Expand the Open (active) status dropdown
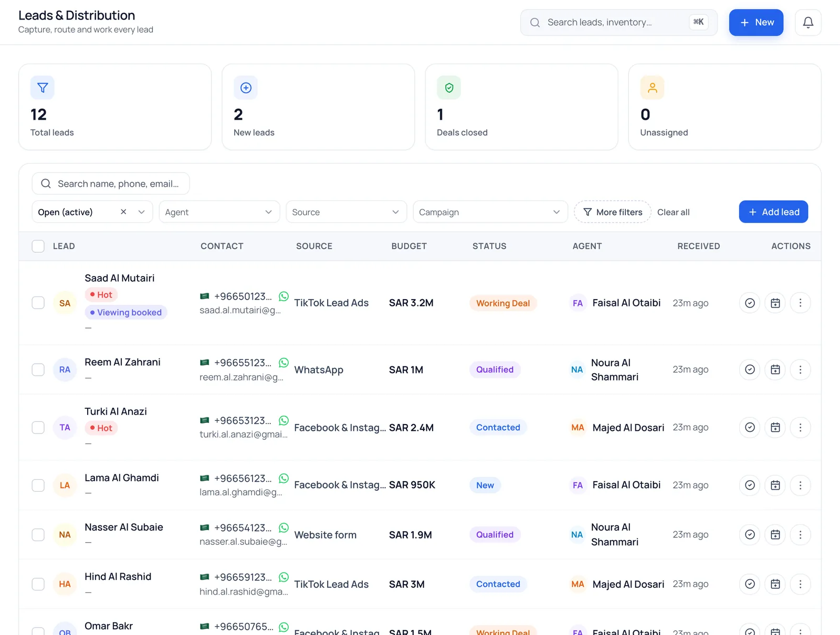This screenshot has width=840, height=635. [141, 212]
